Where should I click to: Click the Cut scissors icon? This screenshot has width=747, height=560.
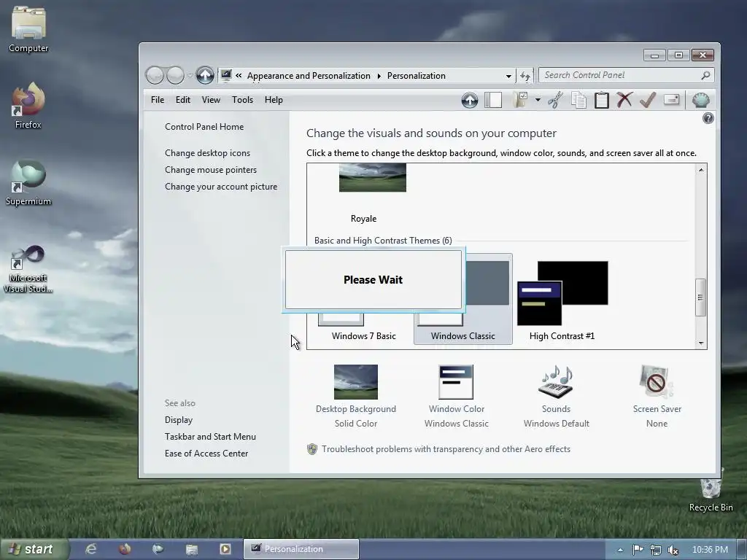coord(555,100)
